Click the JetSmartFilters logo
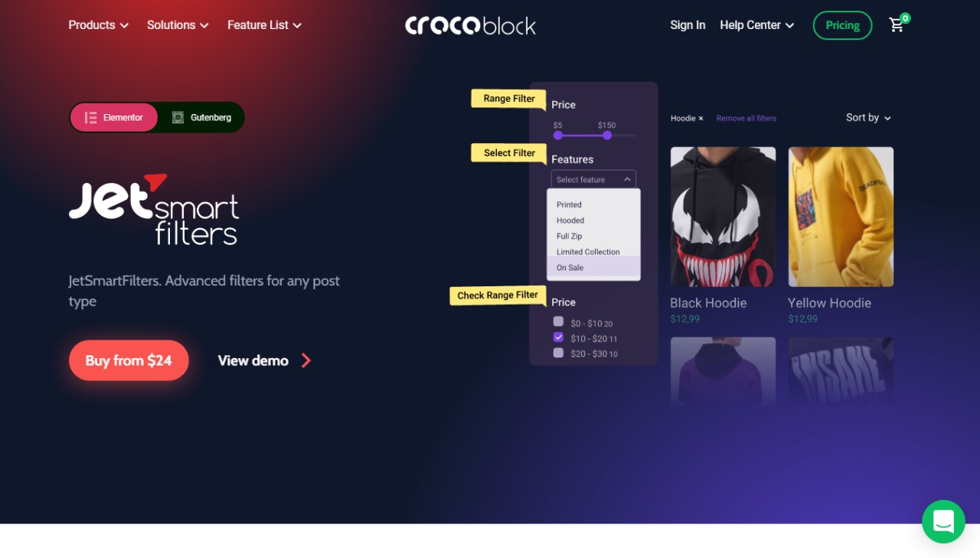This screenshot has width=980, height=558. 154,209
